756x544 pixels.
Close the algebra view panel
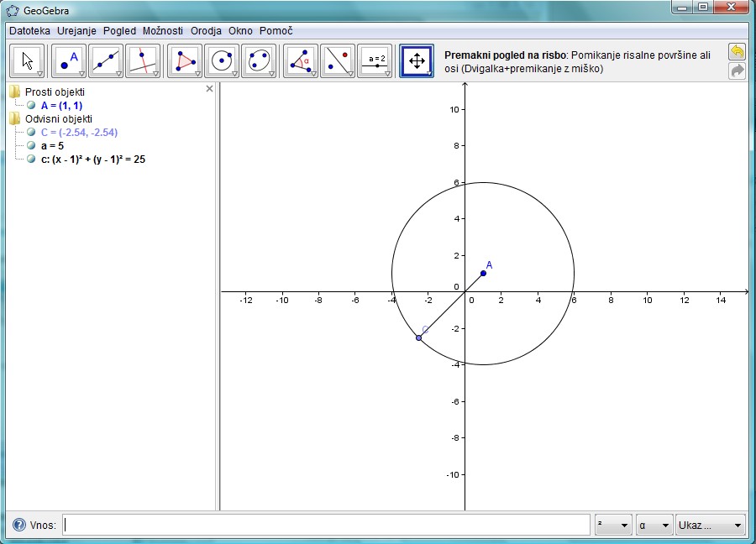click(210, 89)
